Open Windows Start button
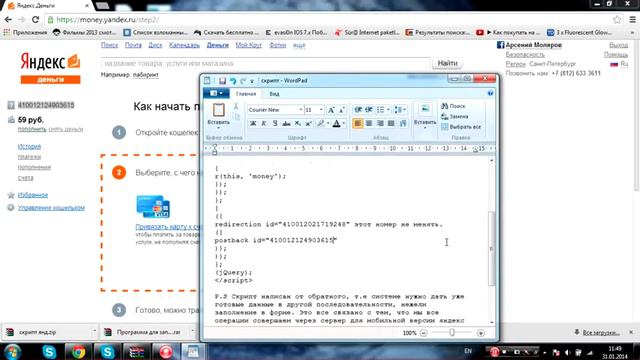This screenshot has height=360, width=640. [x=13, y=351]
